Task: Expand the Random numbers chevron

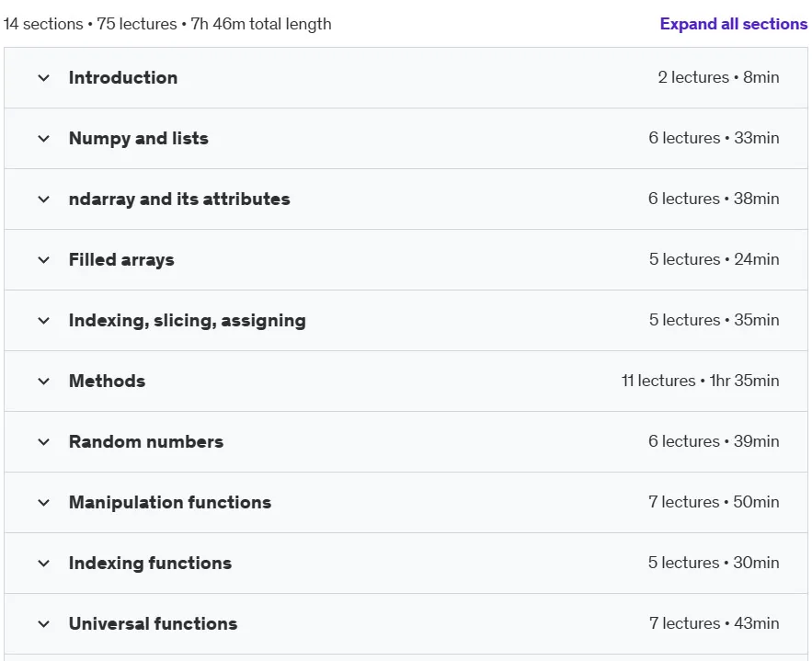Action: 44,441
